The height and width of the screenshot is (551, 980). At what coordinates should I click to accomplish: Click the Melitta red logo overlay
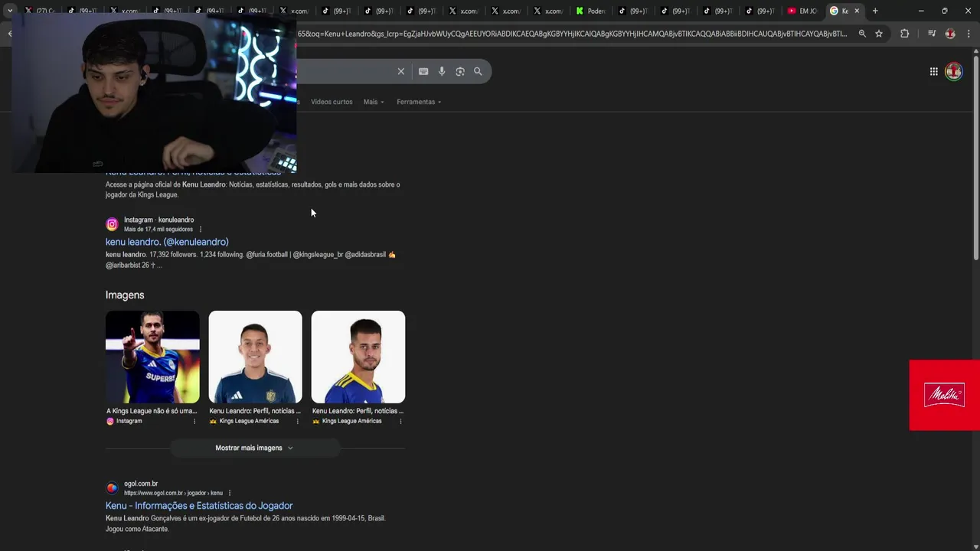point(944,395)
